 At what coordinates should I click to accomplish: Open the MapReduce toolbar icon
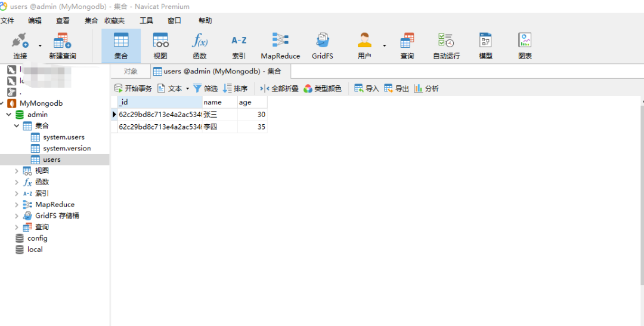tap(280, 45)
